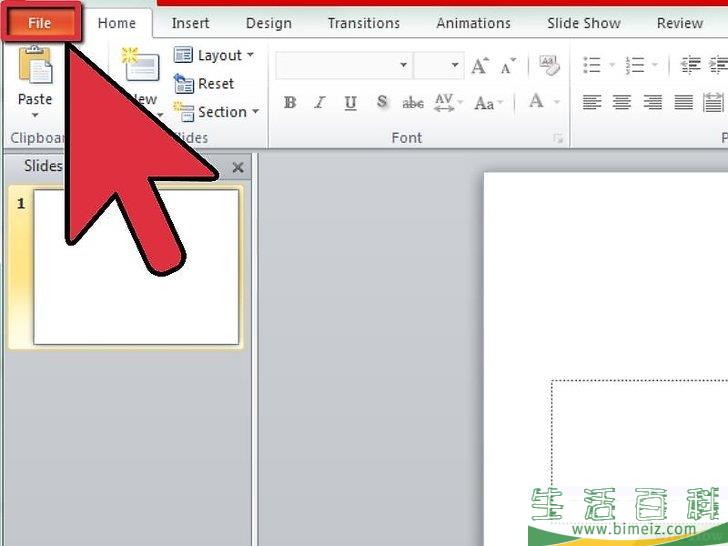Click the Paste clipboard icon
Viewport: 728px width, 546px height.
click(35, 68)
